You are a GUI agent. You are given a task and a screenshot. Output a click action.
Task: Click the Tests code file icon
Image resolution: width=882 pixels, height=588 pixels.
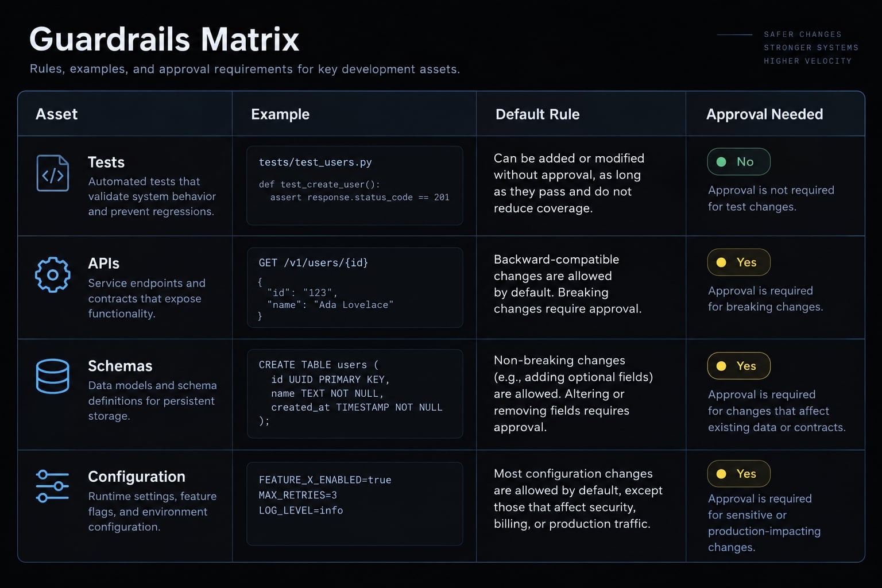click(x=53, y=173)
